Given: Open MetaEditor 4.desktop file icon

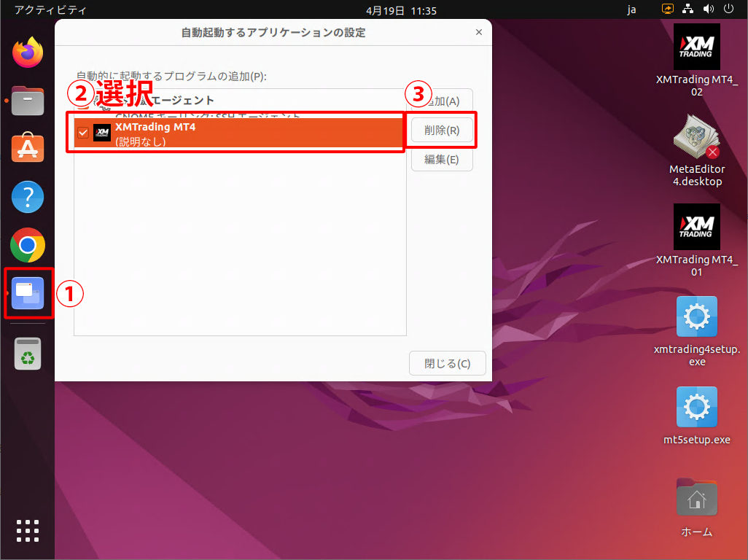Looking at the screenshot, I should pyautogui.click(x=696, y=137).
